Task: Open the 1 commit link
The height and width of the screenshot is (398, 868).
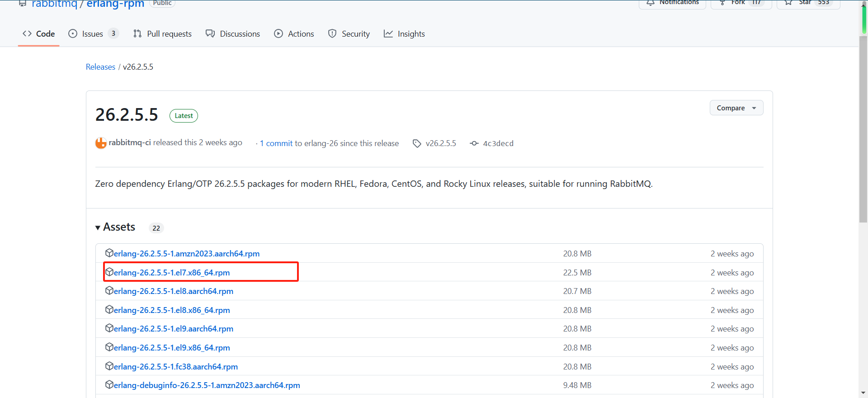Action: click(x=276, y=143)
